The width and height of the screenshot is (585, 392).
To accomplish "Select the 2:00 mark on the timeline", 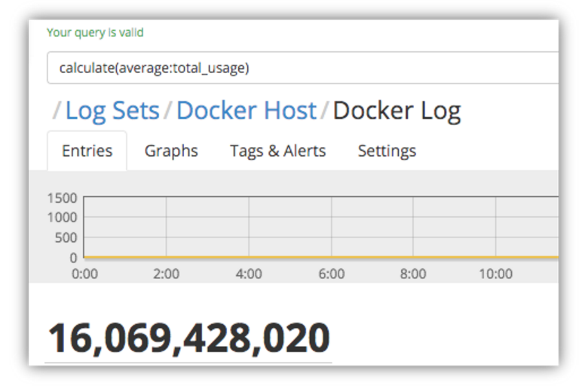I will point(166,274).
